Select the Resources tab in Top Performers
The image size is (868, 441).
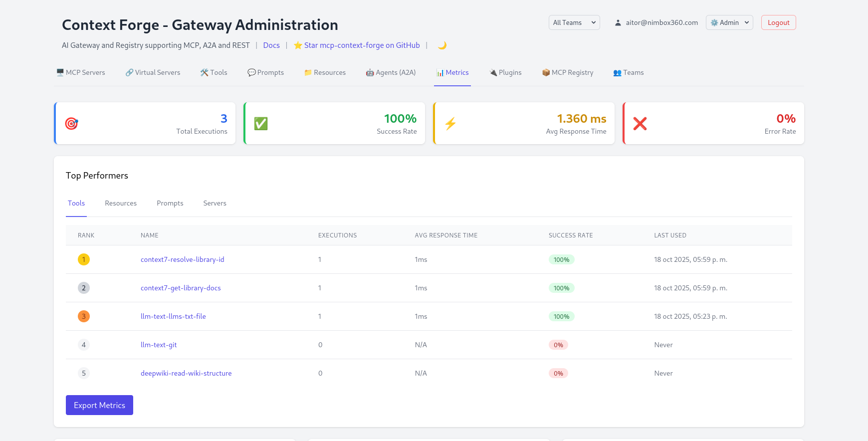point(121,204)
